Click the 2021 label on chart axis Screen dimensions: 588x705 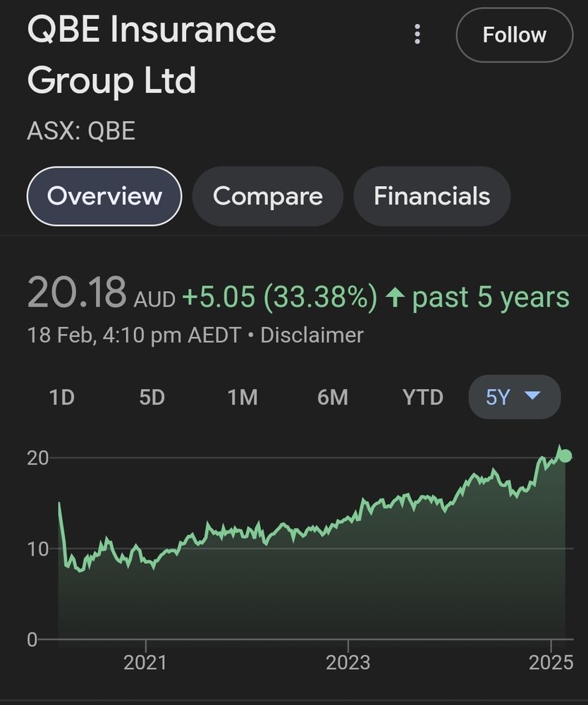click(x=145, y=663)
